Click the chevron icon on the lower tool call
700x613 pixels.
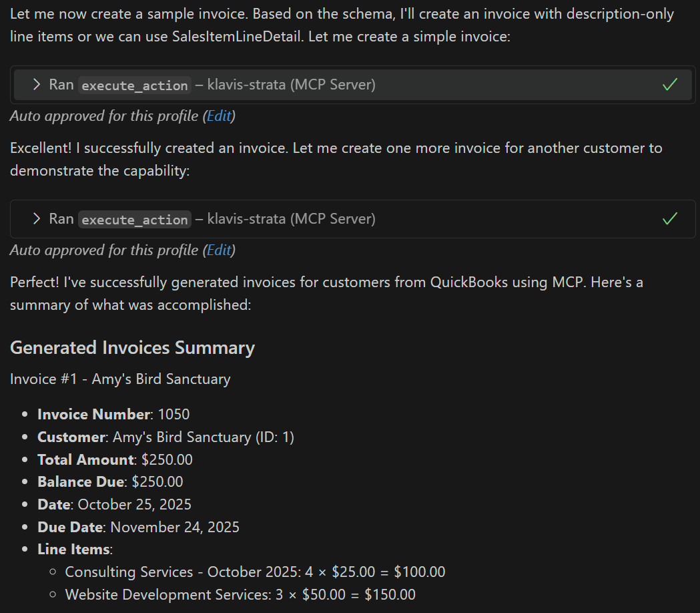[35, 218]
